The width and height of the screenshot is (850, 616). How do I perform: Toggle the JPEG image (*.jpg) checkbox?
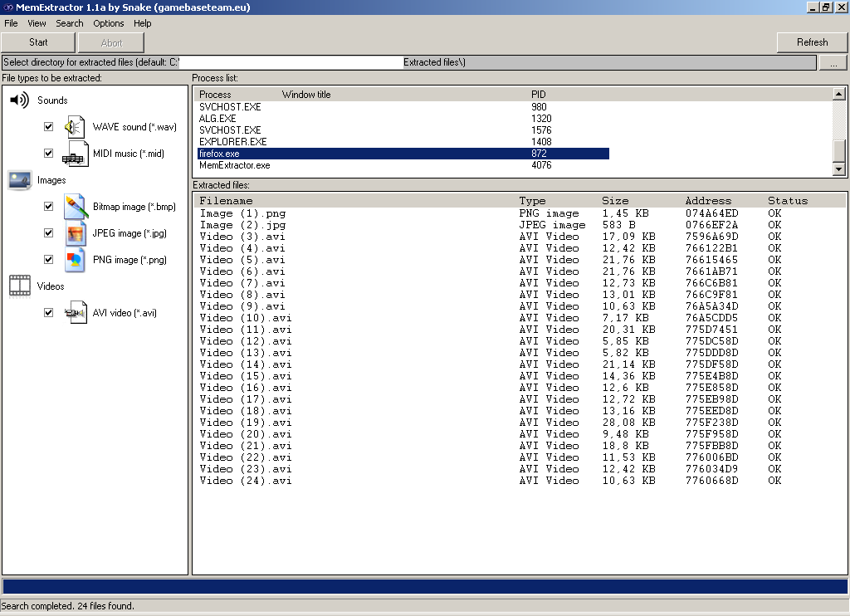click(48, 233)
